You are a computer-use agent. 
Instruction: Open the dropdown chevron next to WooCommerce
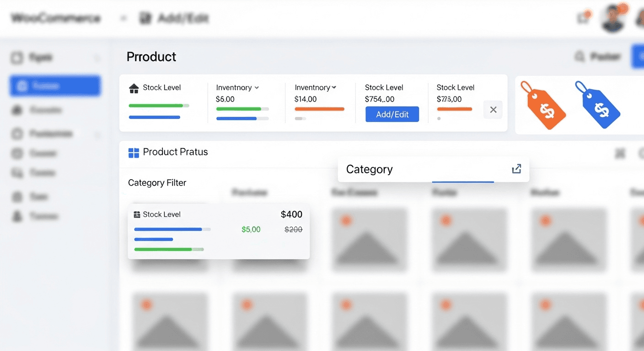coord(123,19)
